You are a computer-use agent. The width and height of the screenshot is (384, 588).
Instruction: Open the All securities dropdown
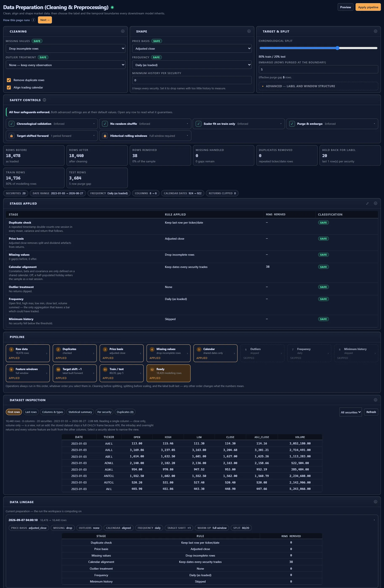(x=350, y=412)
